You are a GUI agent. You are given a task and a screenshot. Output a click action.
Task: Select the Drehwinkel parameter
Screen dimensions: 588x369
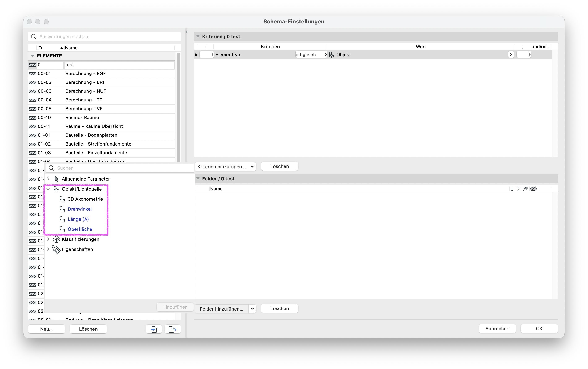click(x=79, y=209)
